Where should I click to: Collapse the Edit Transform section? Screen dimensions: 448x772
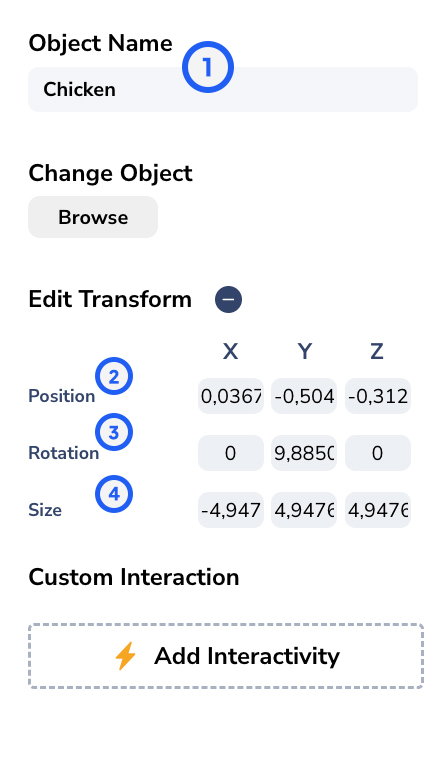(228, 299)
